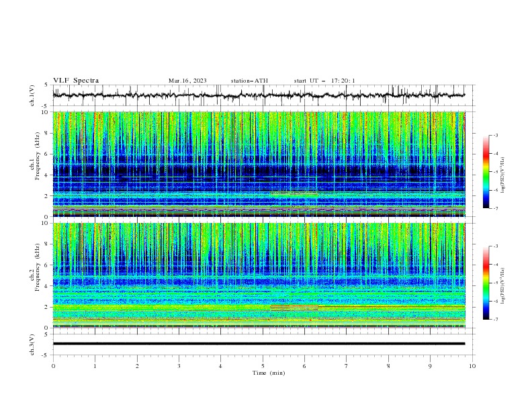
Task: Click time axis tick label "6"
Action: pos(304,366)
